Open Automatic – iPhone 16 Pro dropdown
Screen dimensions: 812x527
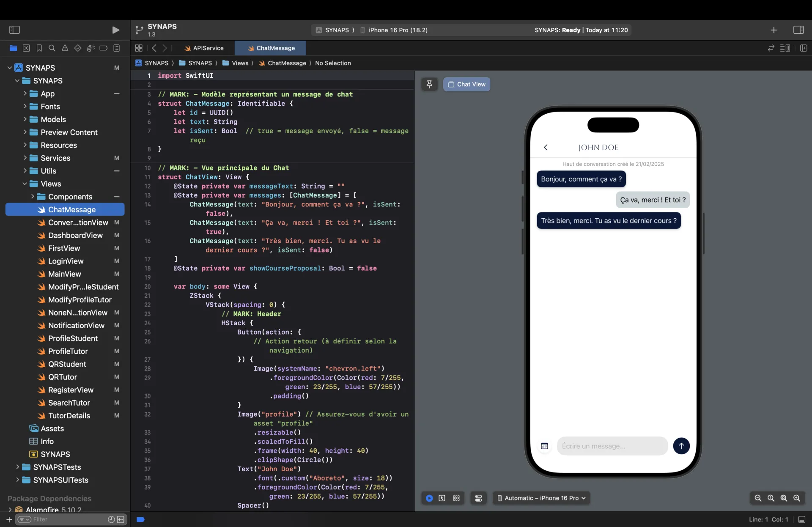coord(541,498)
